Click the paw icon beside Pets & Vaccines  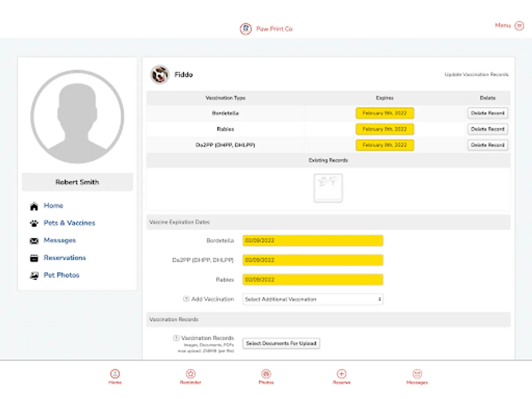[x=34, y=223]
